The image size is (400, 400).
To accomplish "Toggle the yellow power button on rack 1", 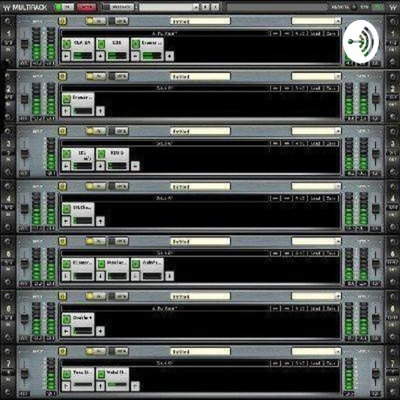I will pos(62,21).
